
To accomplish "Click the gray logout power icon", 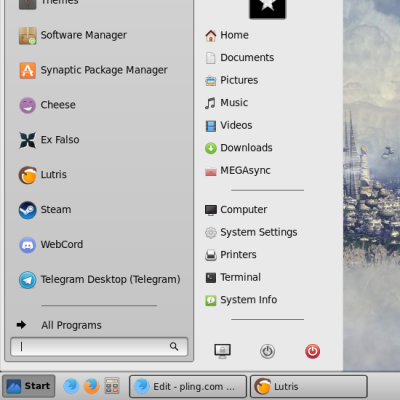I will [267, 351].
